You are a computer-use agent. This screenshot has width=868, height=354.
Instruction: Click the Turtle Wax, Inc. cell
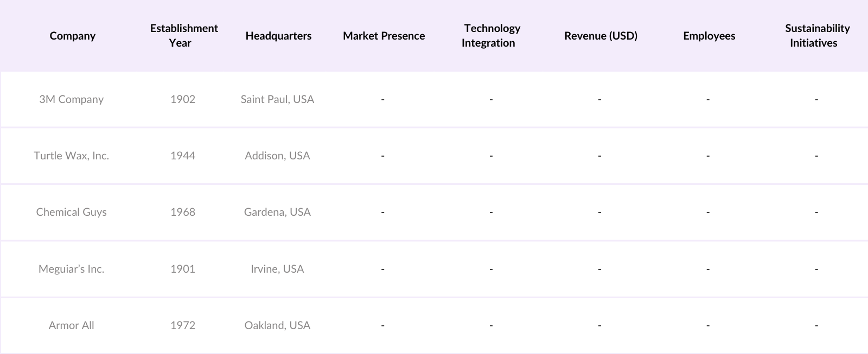tap(71, 156)
